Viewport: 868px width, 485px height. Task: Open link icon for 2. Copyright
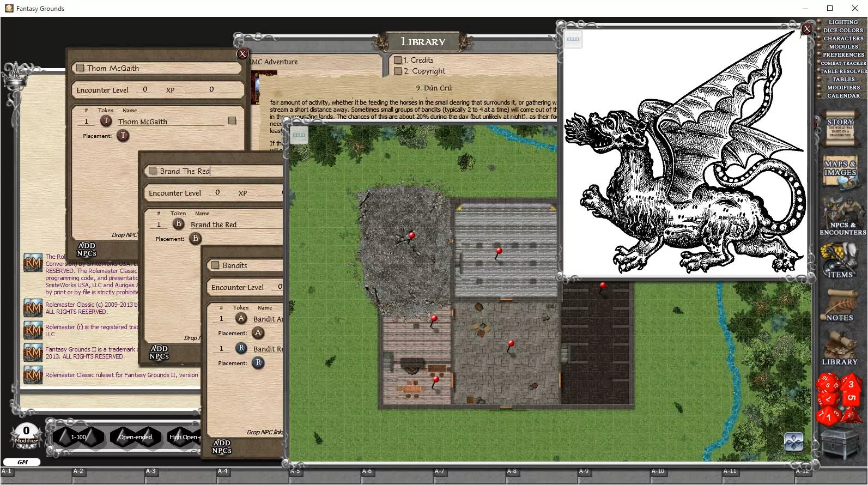398,71
